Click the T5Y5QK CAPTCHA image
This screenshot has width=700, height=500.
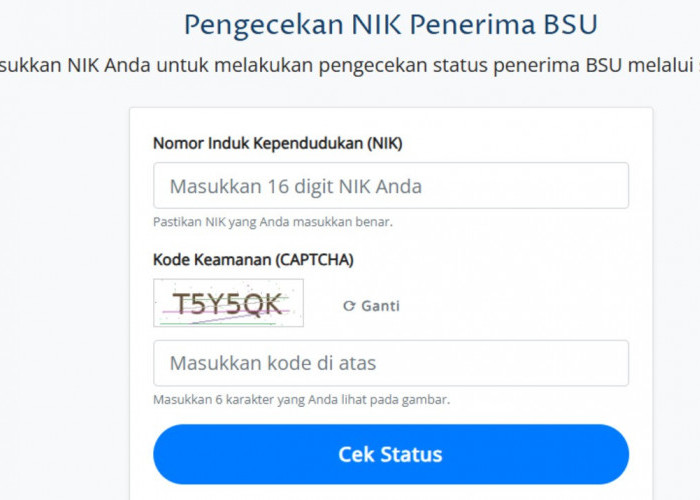coord(228,303)
